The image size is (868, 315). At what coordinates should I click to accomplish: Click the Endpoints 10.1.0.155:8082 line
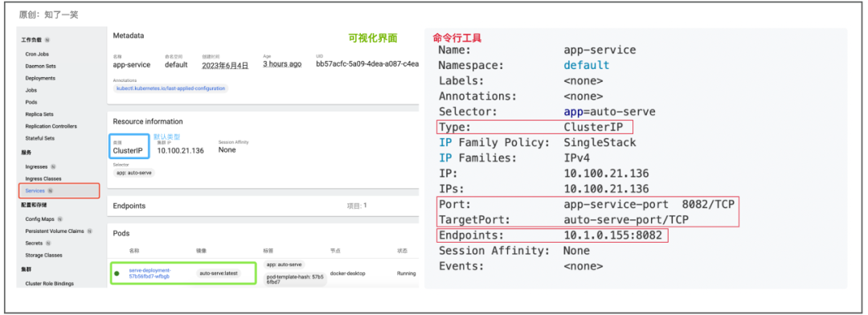[552, 235]
